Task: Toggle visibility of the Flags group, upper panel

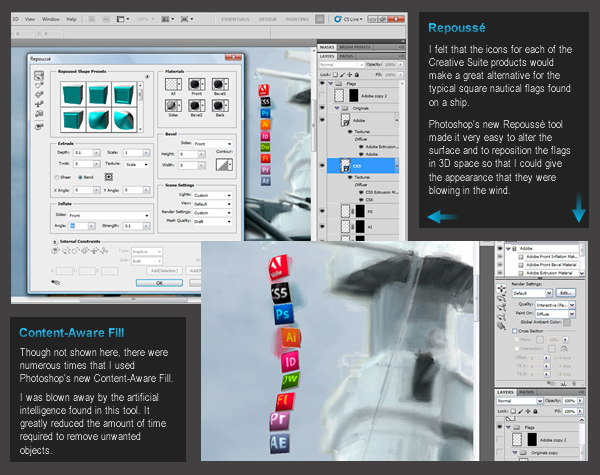Action: pos(322,83)
